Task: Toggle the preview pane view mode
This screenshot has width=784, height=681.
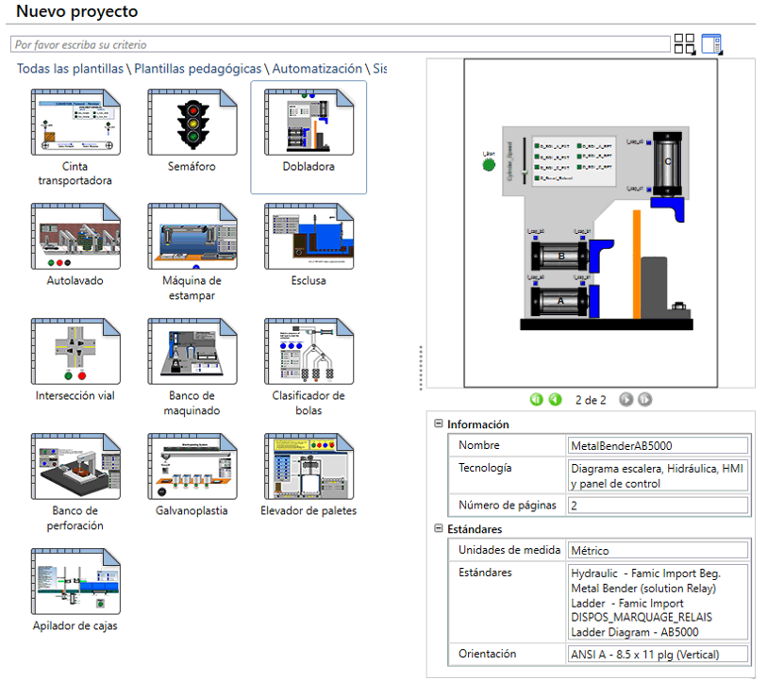Action: click(711, 42)
